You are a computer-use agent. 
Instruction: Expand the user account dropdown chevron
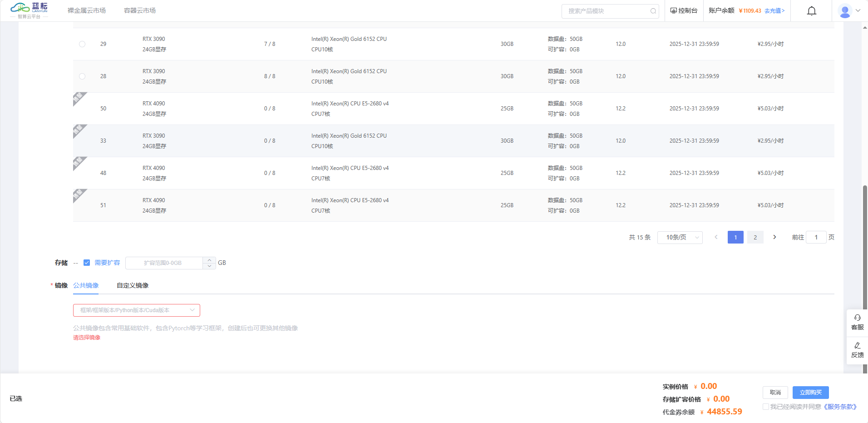pos(858,10)
